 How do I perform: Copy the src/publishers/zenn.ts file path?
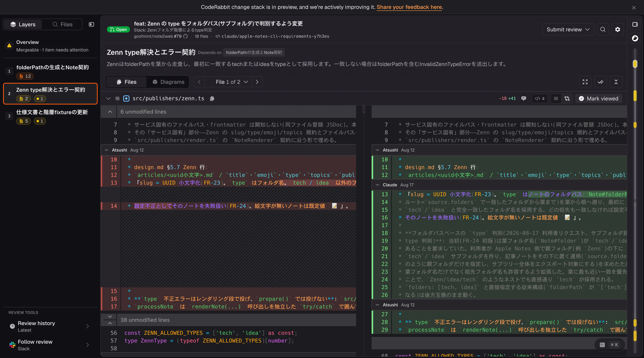point(212,99)
